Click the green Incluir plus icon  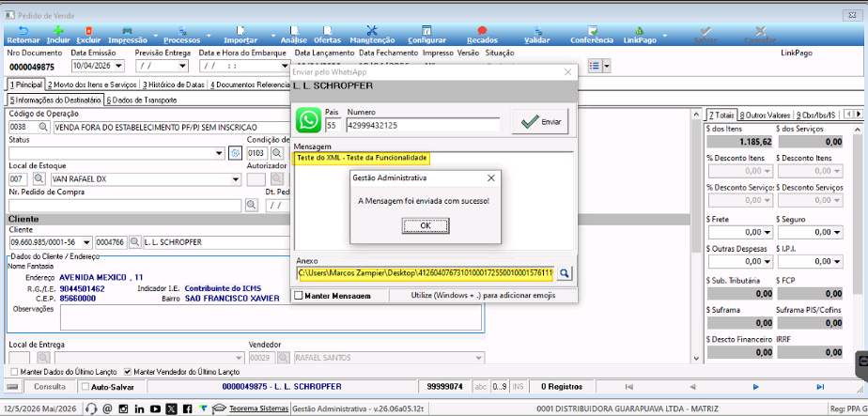click(x=58, y=31)
